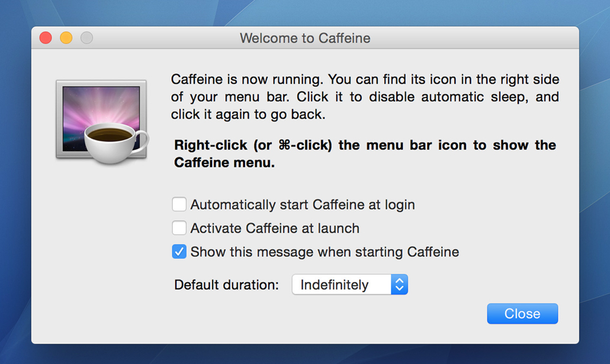Click the bold right-click instruction text

click(x=365, y=154)
